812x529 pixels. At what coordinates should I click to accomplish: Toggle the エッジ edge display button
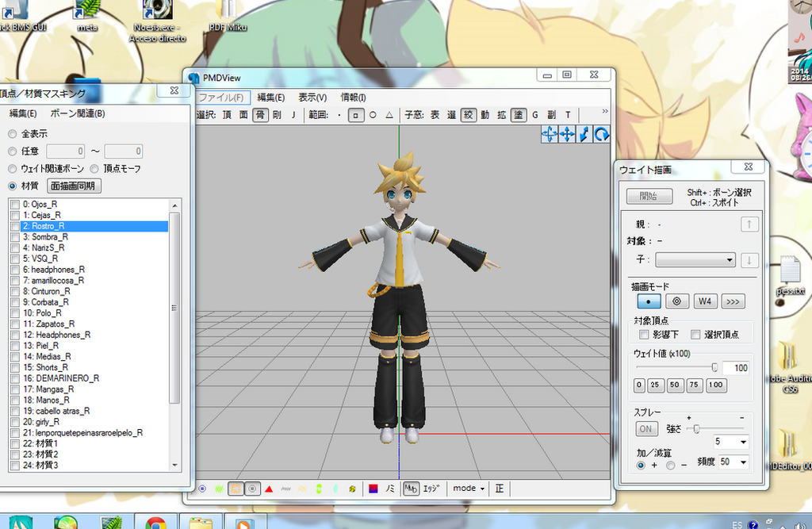coord(431,489)
